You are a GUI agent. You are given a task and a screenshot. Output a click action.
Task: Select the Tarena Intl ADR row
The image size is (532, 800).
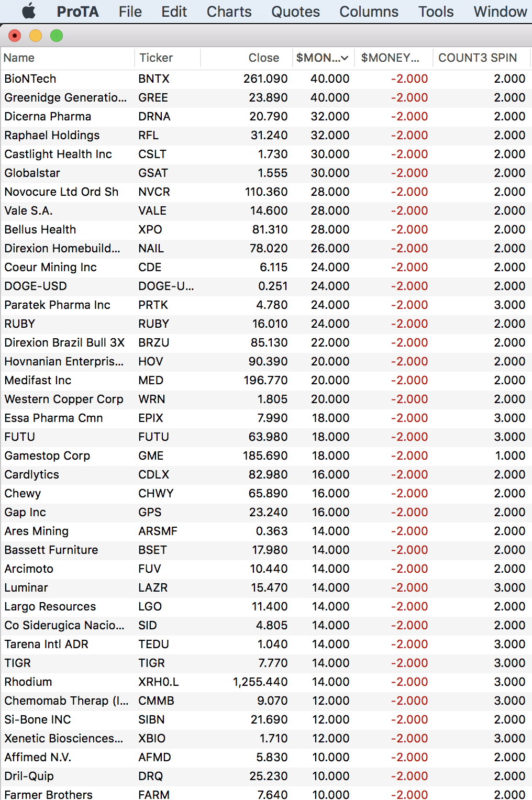coord(266,644)
